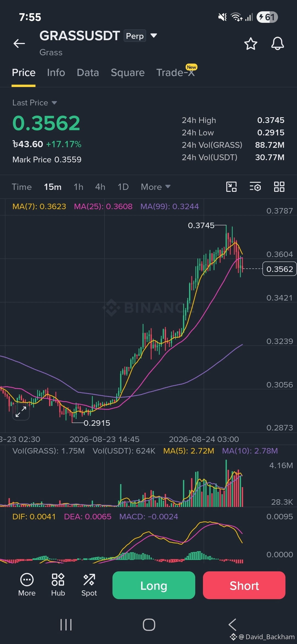Tap the red Short button
The width and height of the screenshot is (297, 644).
[x=244, y=585]
